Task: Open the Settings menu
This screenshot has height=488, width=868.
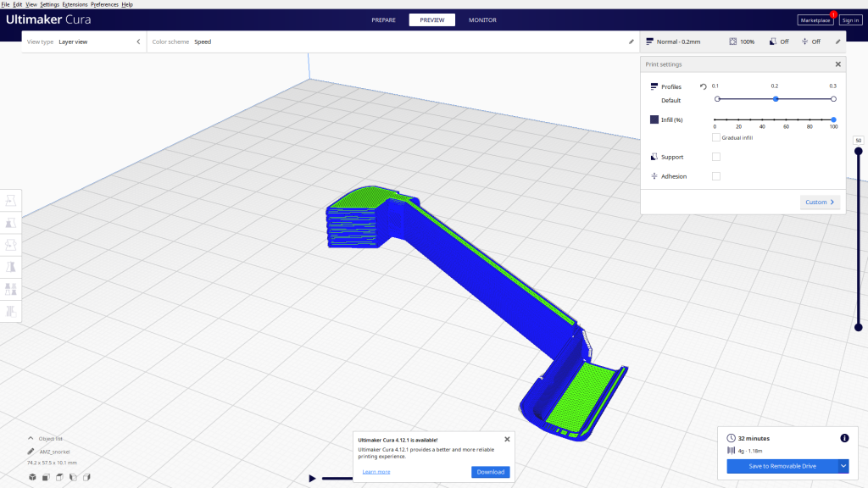Action: click(x=49, y=4)
